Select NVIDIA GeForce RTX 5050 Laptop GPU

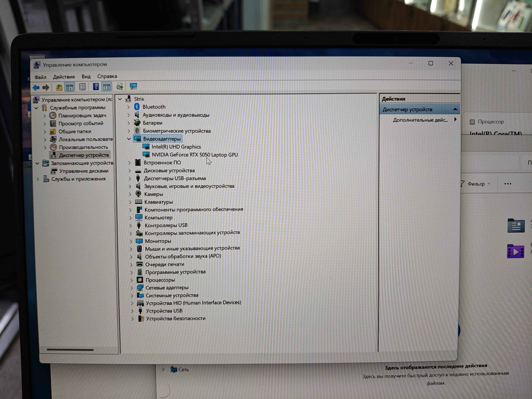195,155
